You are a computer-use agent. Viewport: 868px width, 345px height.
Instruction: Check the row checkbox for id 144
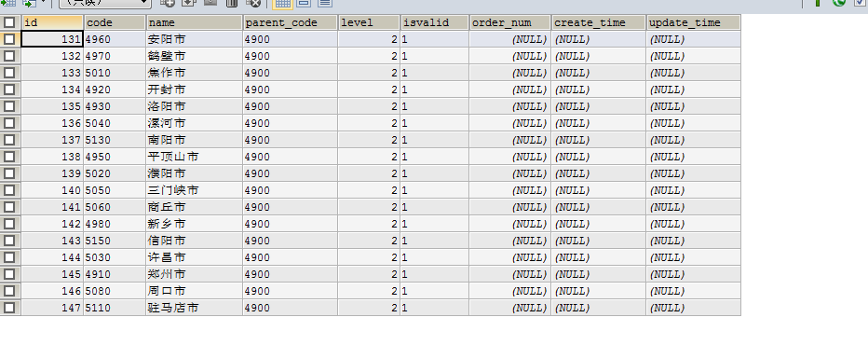tap(9, 257)
